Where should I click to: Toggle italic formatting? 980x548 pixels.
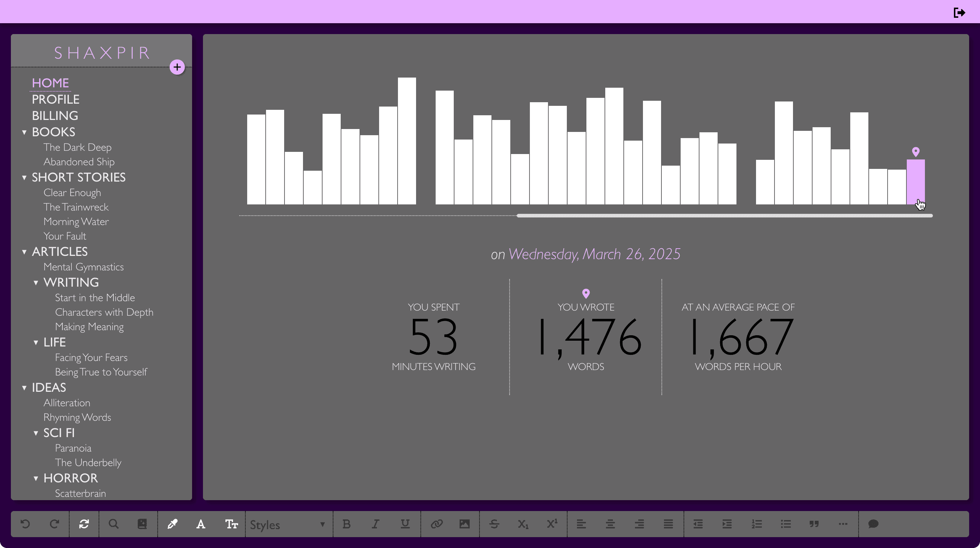375,524
